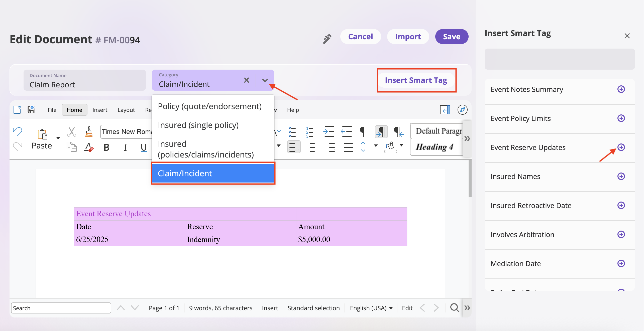Open the English (USA) language dropdown
644x331 pixels.
[x=371, y=308]
